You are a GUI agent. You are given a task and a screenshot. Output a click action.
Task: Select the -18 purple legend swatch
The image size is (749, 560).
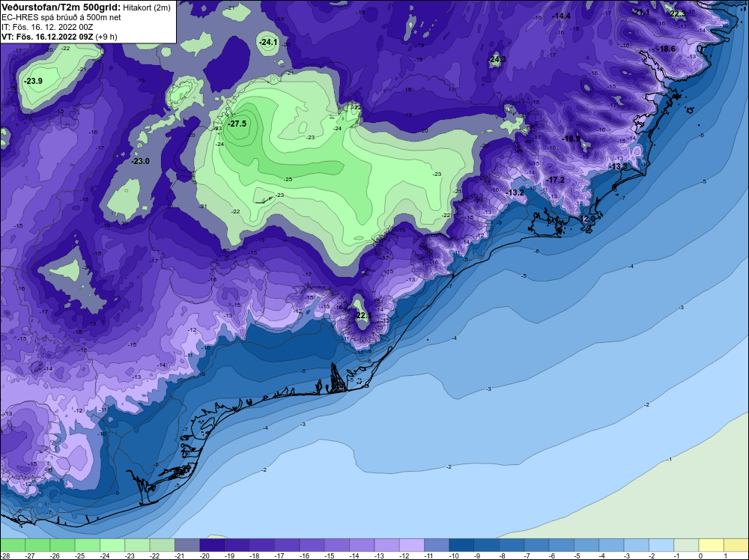261,545
